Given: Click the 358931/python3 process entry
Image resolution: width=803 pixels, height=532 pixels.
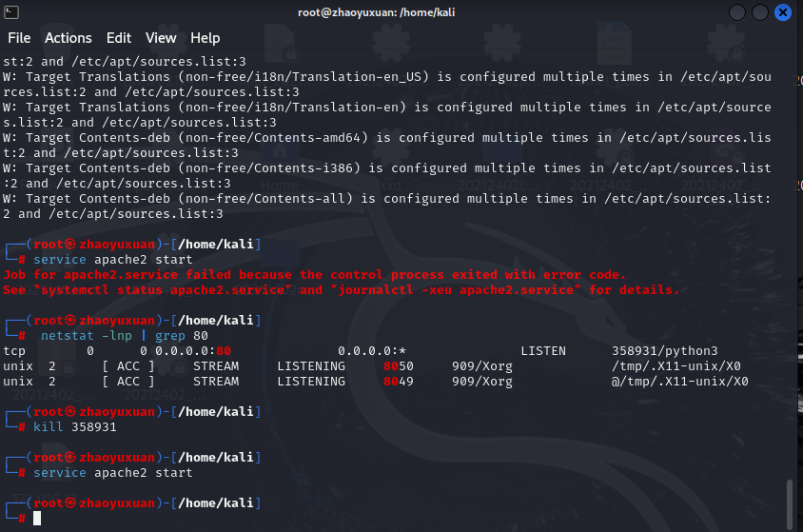Looking at the screenshot, I should coord(665,351).
